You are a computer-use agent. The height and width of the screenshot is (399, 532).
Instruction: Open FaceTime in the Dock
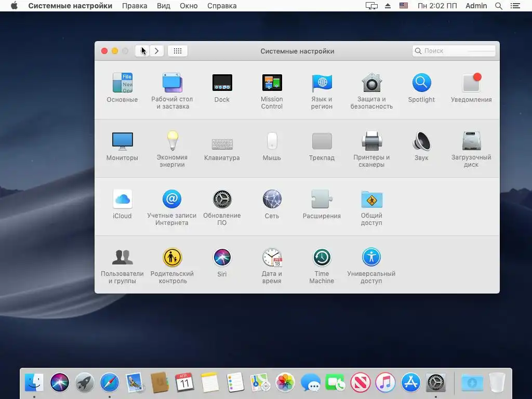pos(335,382)
